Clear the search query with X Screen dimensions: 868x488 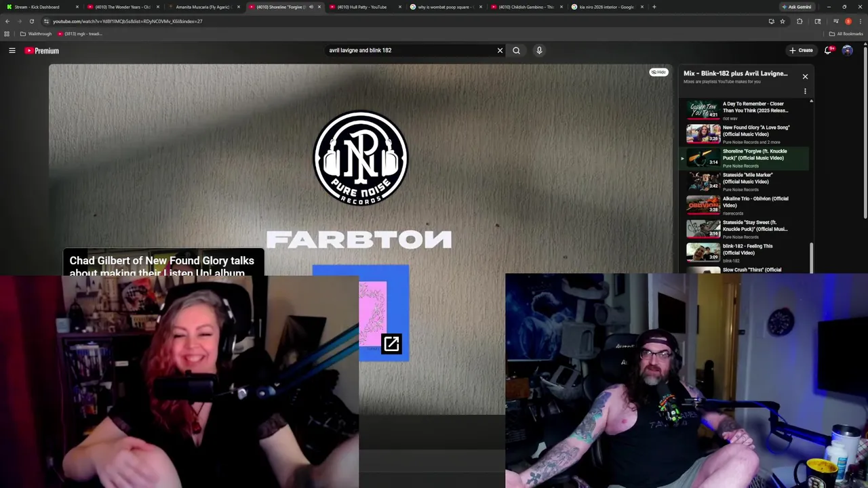pos(500,50)
